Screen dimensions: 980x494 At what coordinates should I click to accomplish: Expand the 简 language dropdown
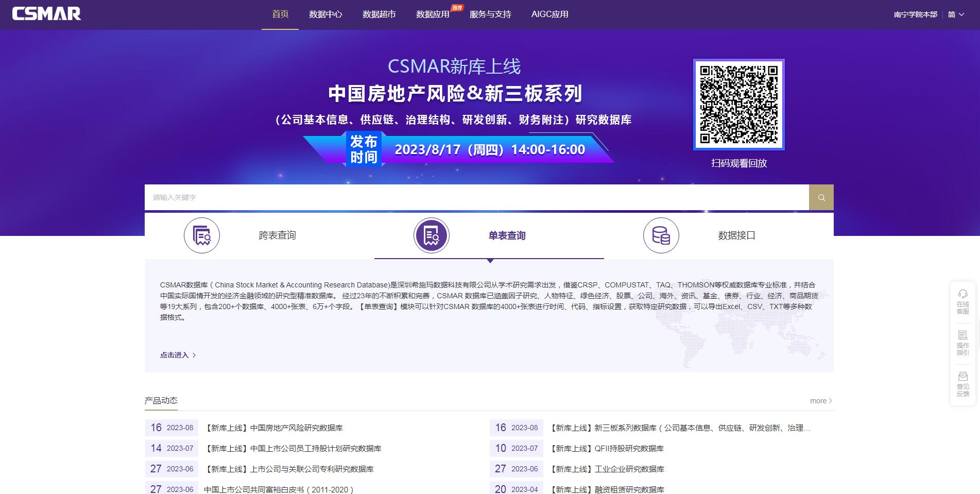(956, 14)
